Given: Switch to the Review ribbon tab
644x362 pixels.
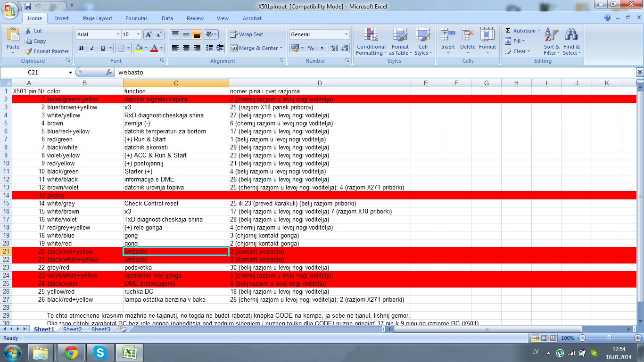Looking at the screenshot, I should click(195, 18).
